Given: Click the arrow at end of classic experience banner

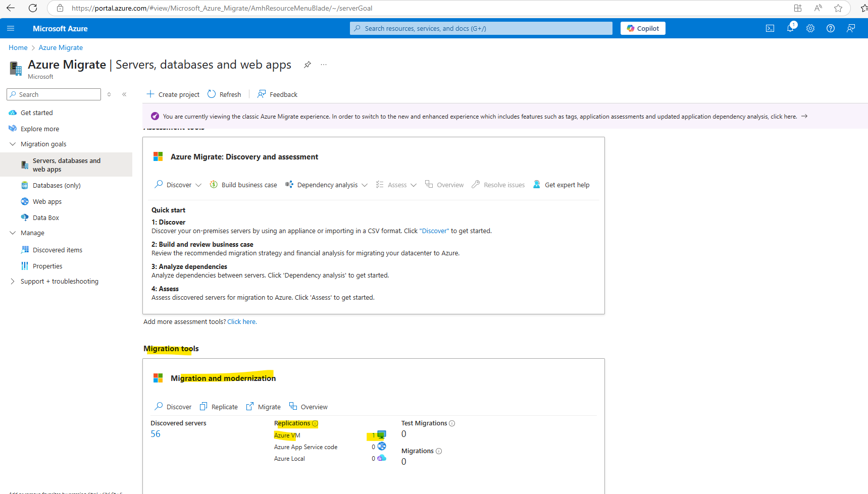Looking at the screenshot, I should pos(804,117).
